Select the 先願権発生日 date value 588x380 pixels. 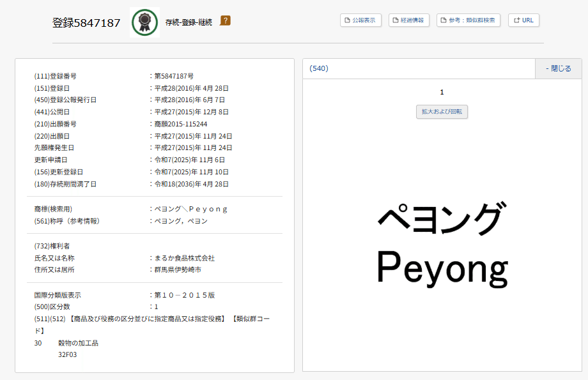[193, 148]
